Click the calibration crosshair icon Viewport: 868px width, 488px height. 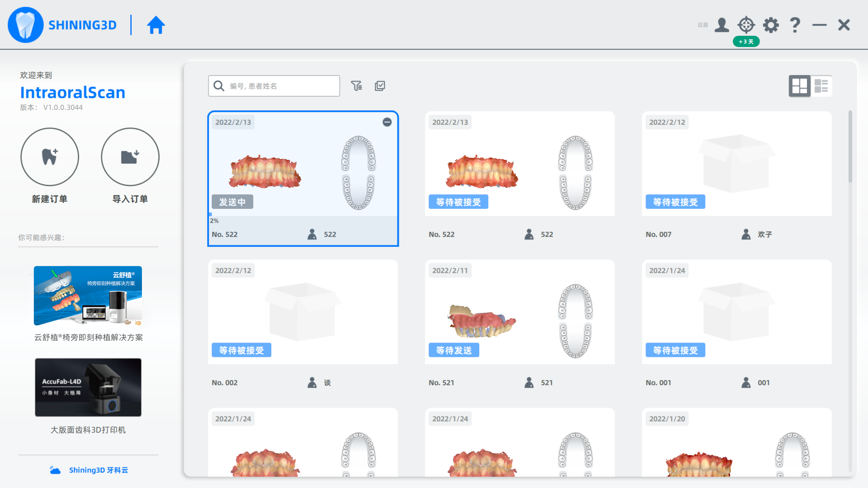pos(746,25)
